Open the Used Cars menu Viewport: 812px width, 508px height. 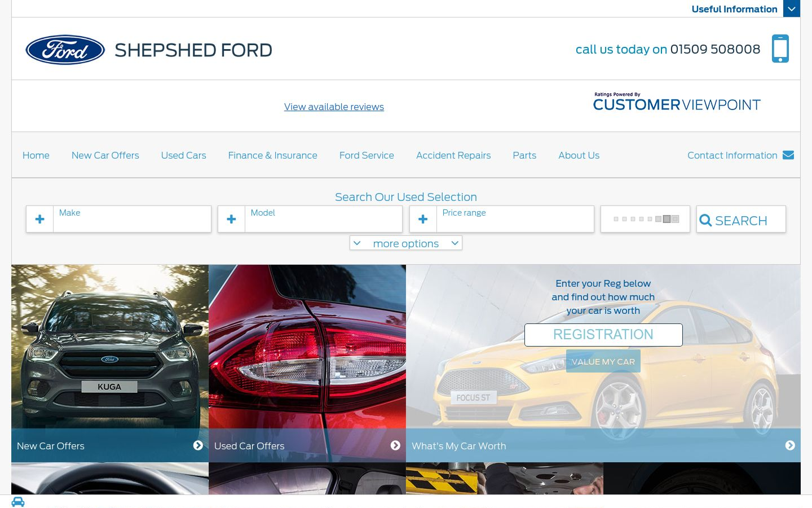coord(184,155)
